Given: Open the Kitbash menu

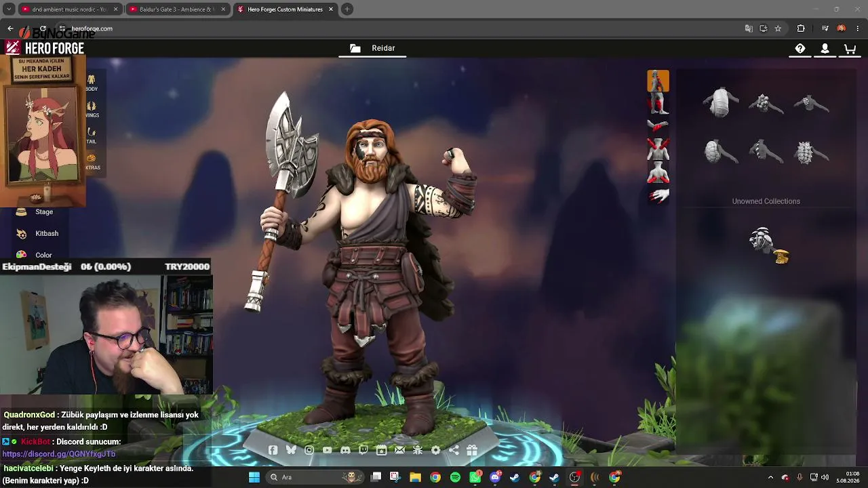Looking at the screenshot, I should (x=38, y=233).
